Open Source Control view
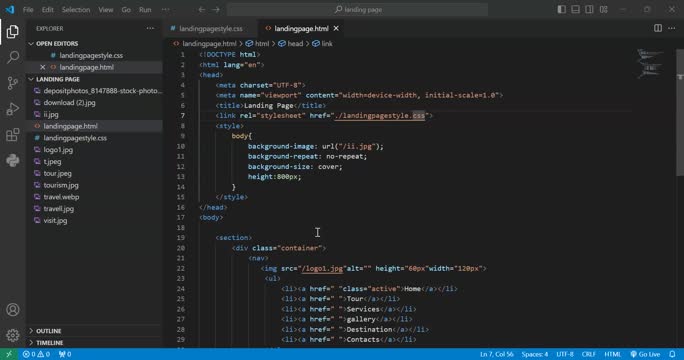This screenshot has width=684, height=360. (13, 83)
